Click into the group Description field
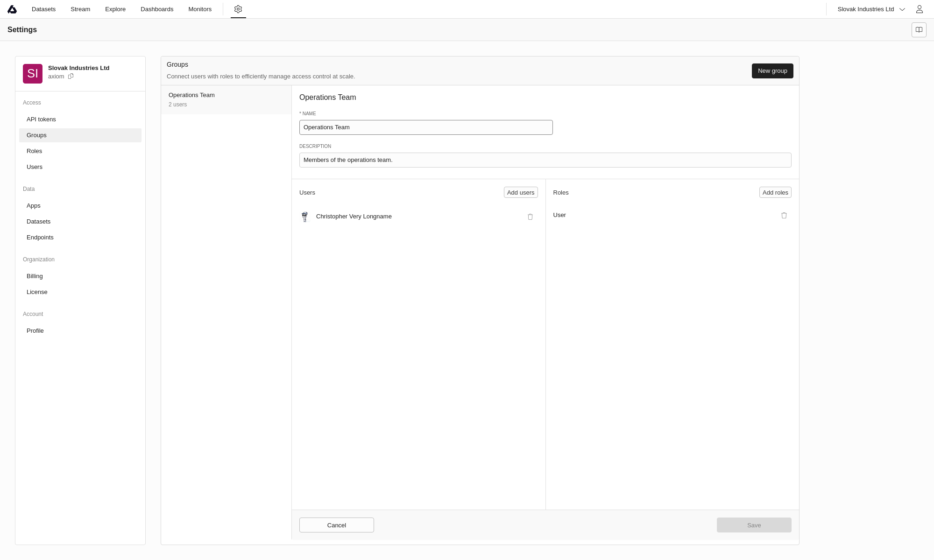 point(545,160)
